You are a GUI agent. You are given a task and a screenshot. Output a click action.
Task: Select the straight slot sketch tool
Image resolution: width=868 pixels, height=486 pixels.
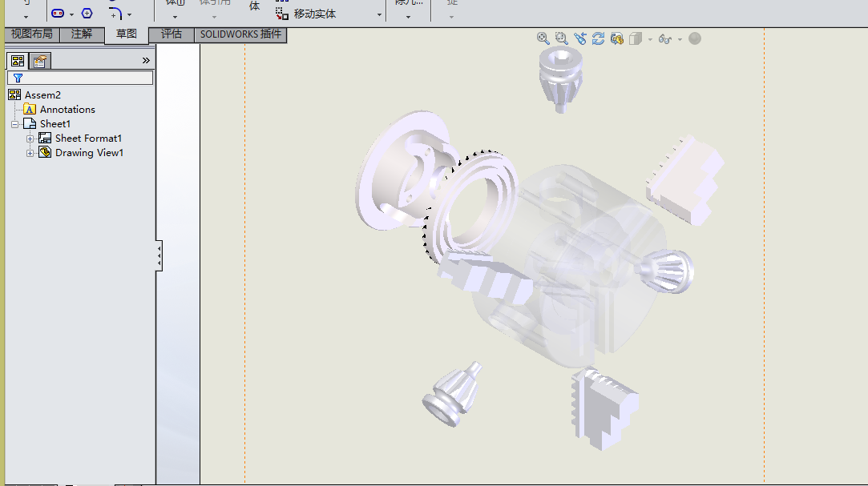(x=58, y=14)
